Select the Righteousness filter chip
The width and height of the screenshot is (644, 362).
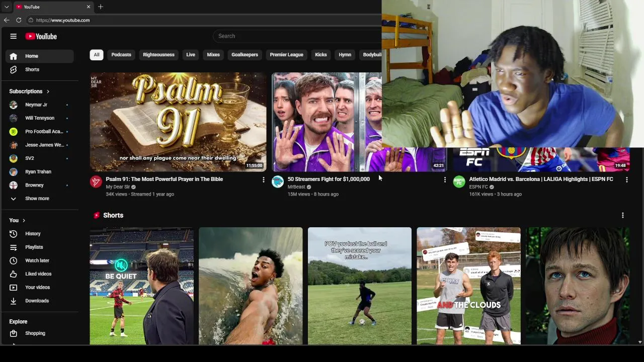158,55
